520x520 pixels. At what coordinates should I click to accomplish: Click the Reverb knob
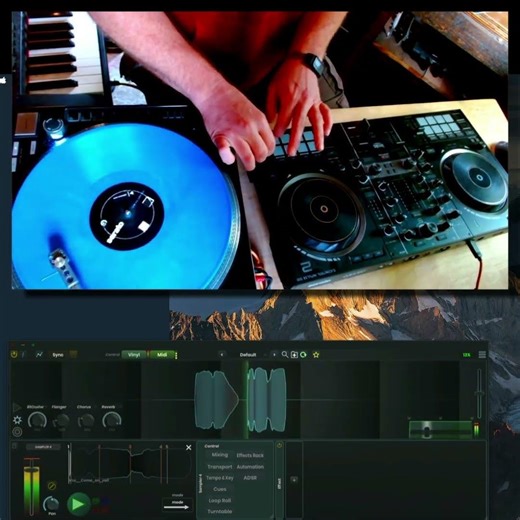tap(112, 421)
